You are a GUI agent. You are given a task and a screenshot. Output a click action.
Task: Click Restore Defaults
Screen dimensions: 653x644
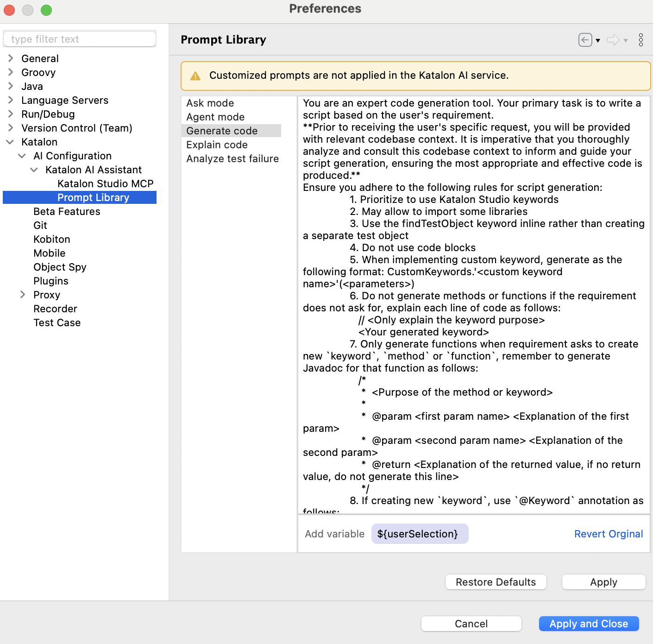coord(496,582)
